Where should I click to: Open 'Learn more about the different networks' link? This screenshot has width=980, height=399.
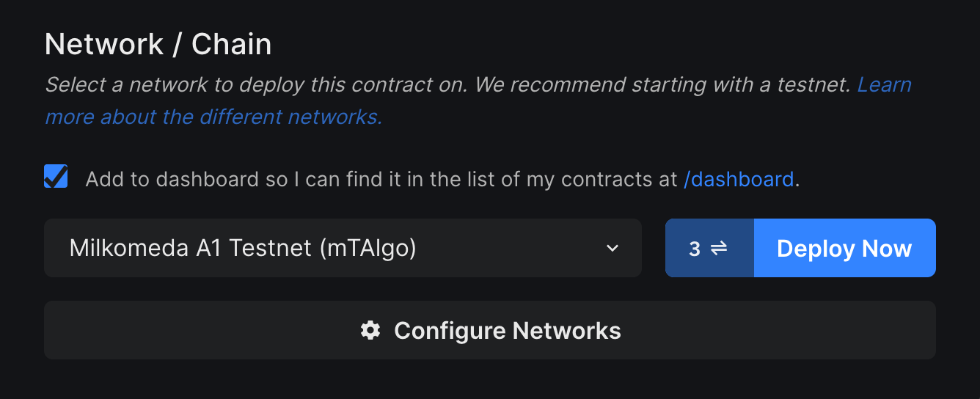point(884,85)
